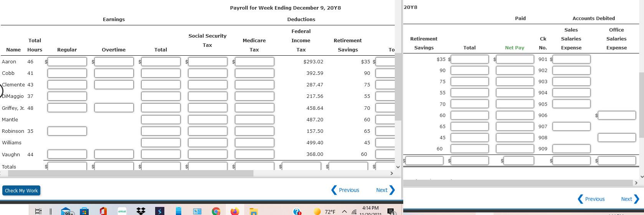Click Net Pay field for check 901
Screen dimensions: 644x215
(x=515, y=59)
